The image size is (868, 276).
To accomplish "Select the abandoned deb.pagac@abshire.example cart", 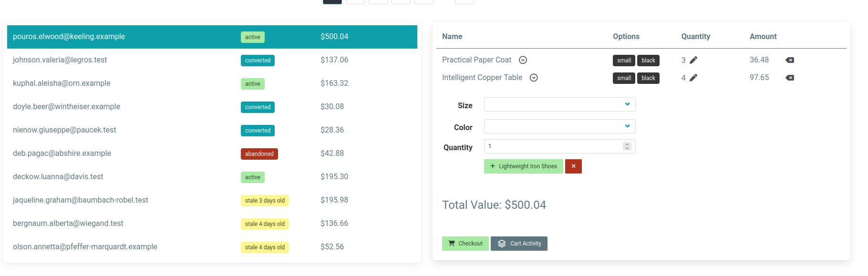I will [x=62, y=153].
